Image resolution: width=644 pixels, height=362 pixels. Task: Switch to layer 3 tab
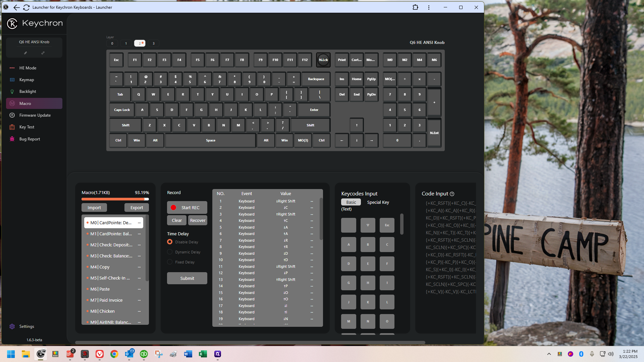(154, 43)
